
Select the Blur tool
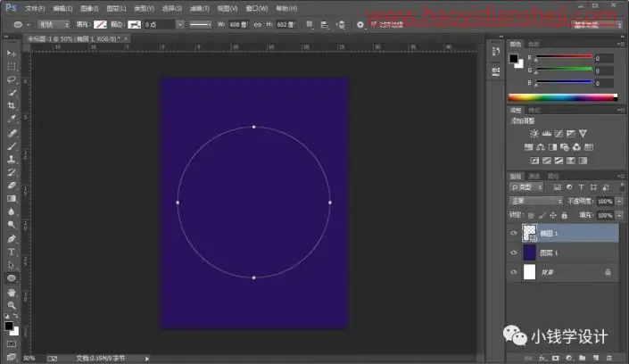point(12,212)
